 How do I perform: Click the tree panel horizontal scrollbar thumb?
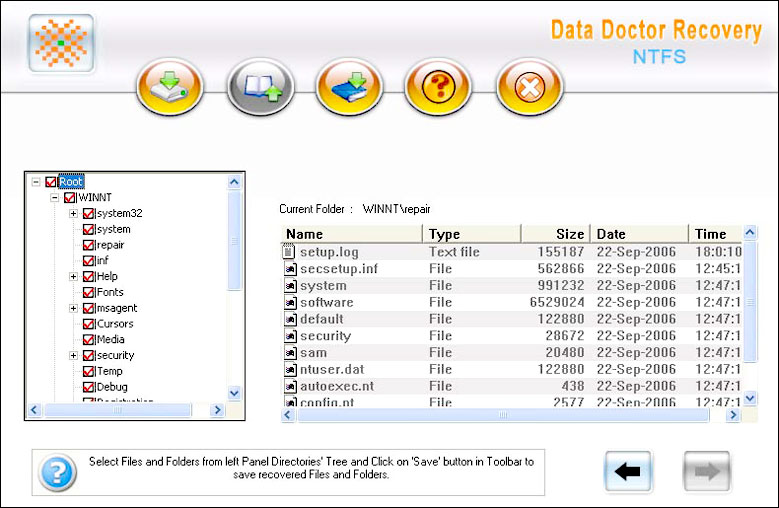click(x=118, y=410)
